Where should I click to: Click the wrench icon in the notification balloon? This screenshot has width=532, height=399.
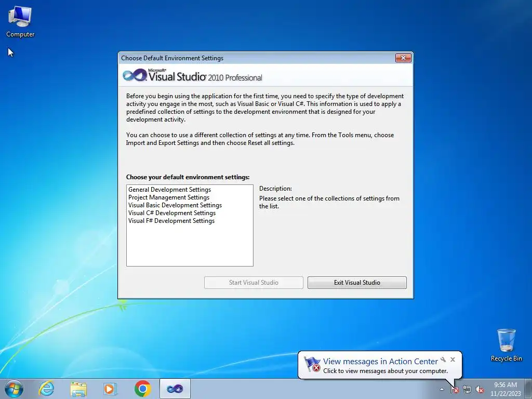coord(443,360)
